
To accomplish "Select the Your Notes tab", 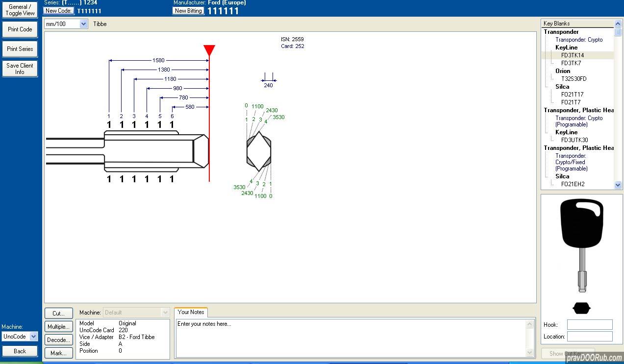I will 191,312.
